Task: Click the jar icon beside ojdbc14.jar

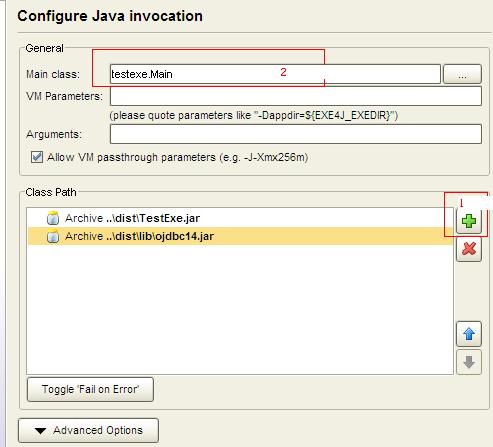Action: (x=53, y=236)
